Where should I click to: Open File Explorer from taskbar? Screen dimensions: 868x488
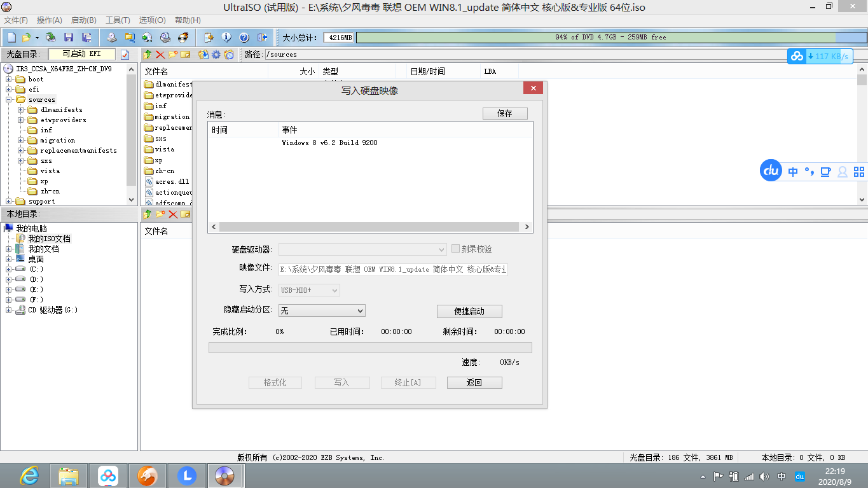click(69, 475)
